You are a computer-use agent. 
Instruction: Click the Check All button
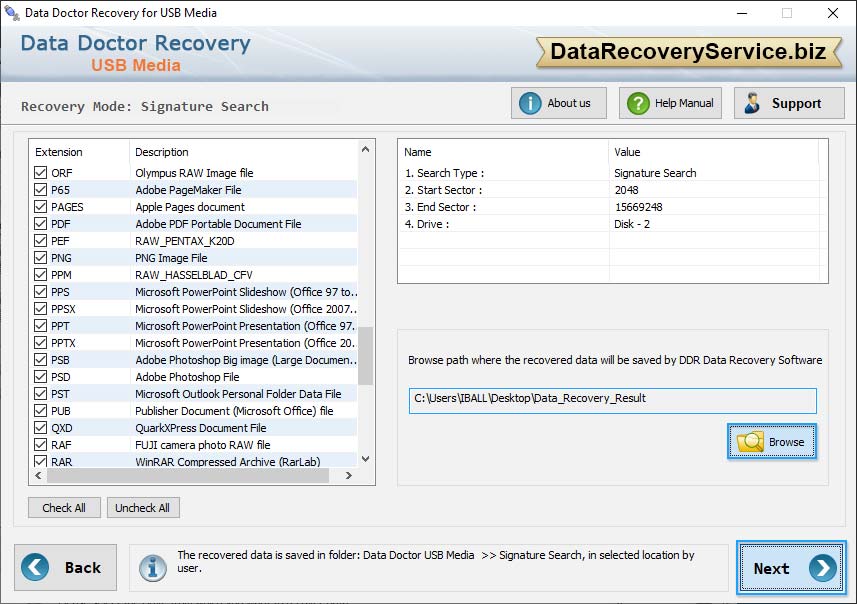(64, 508)
